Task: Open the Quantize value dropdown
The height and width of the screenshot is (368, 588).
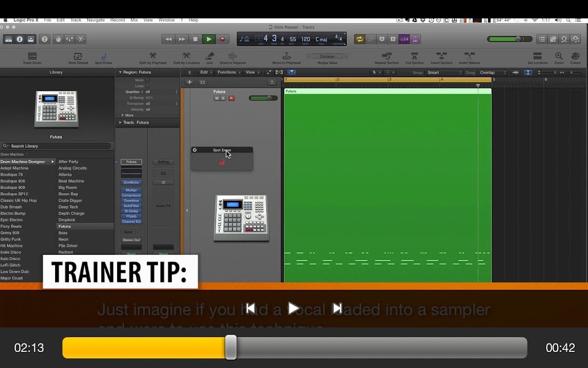Action: [x=161, y=91]
